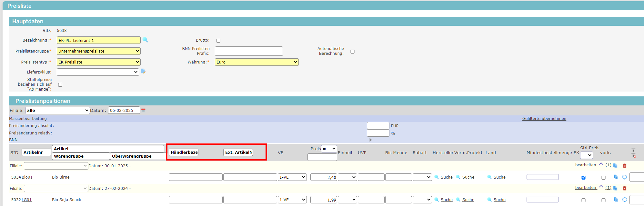Image resolution: width=644 pixels, height=206 pixels.
Task: Click the column filter reset icon in the table header
Action: coord(633,152)
